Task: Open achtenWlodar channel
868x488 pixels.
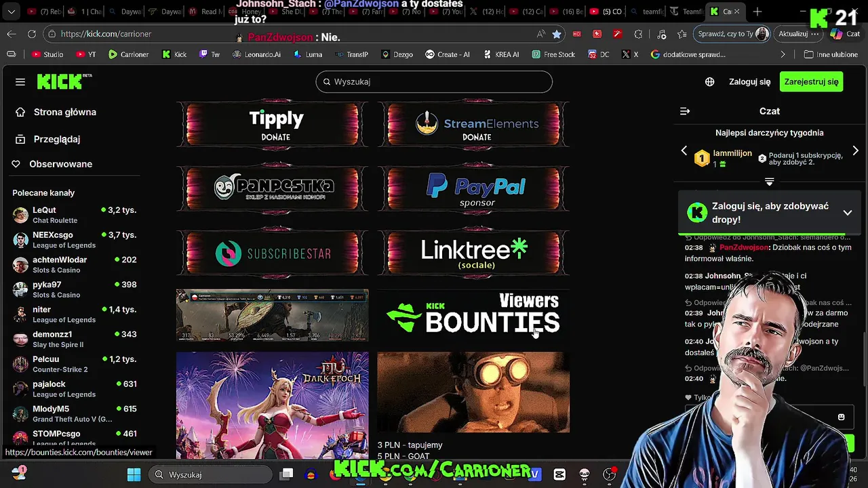Action: pos(75,264)
